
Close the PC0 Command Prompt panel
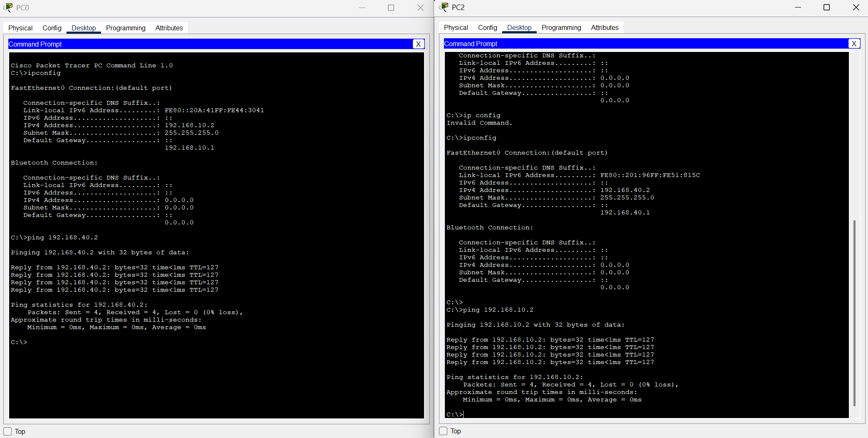pyautogui.click(x=418, y=44)
